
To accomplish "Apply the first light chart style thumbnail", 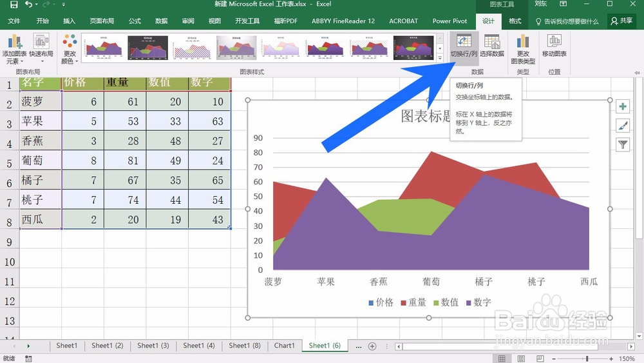I will [104, 48].
